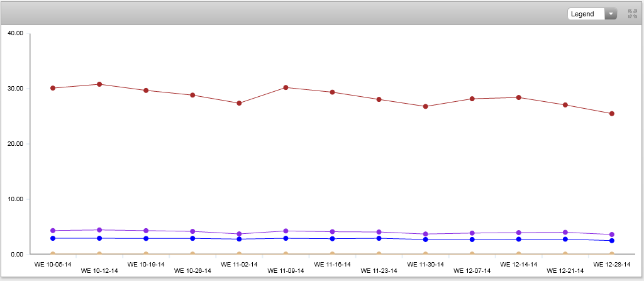Image resolution: width=644 pixels, height=281 pixels.
Task: Select blue data point at WE 10-19-14
Action: [x=146, y=238]
